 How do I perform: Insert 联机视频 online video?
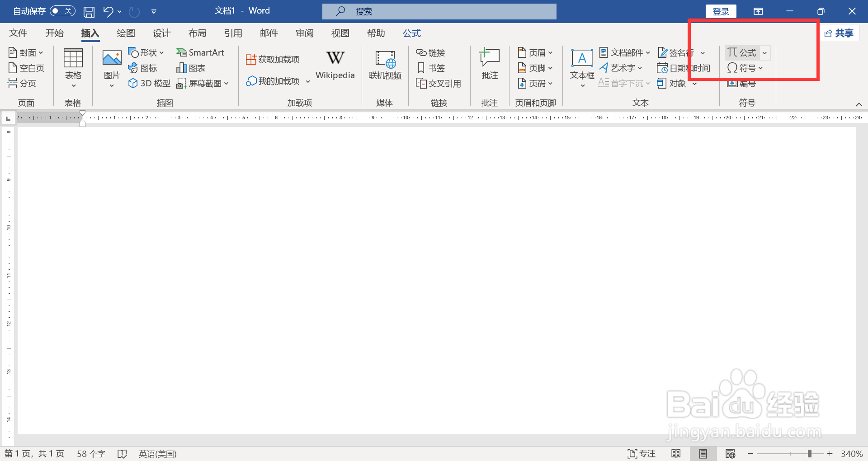pos(385,66)
